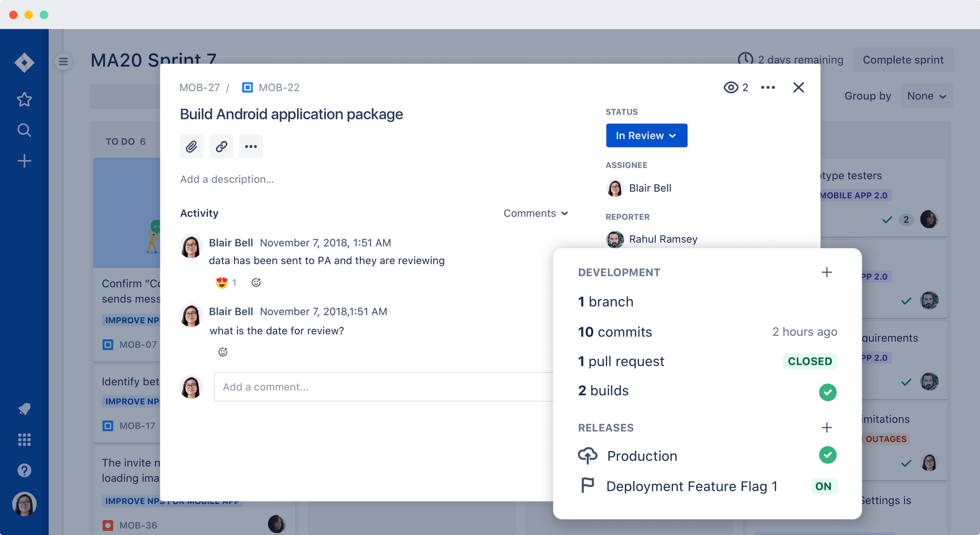Toggle Deployment Feature Flag 1 off
This screenshot has height=535, width=980.
[x=824, y=486]
